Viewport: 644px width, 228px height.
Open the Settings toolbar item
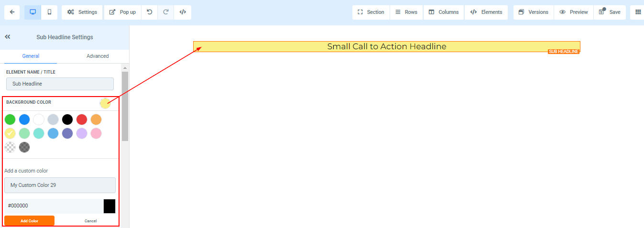[x=82, y=12]
